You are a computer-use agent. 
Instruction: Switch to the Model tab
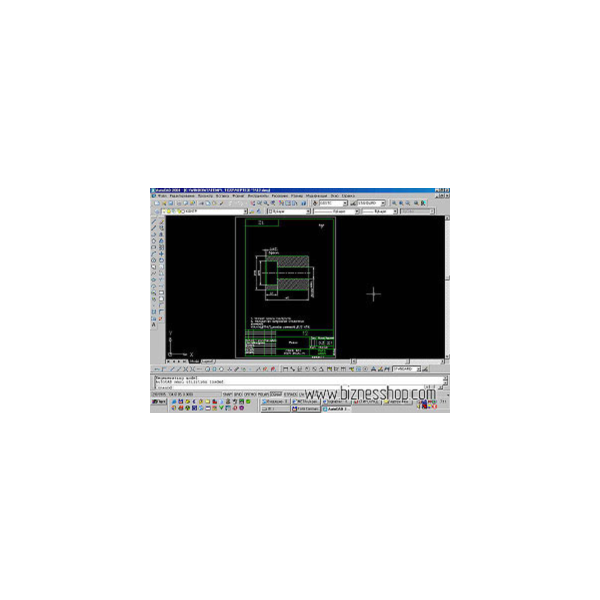pyautogui.click(x=194, y=361)
